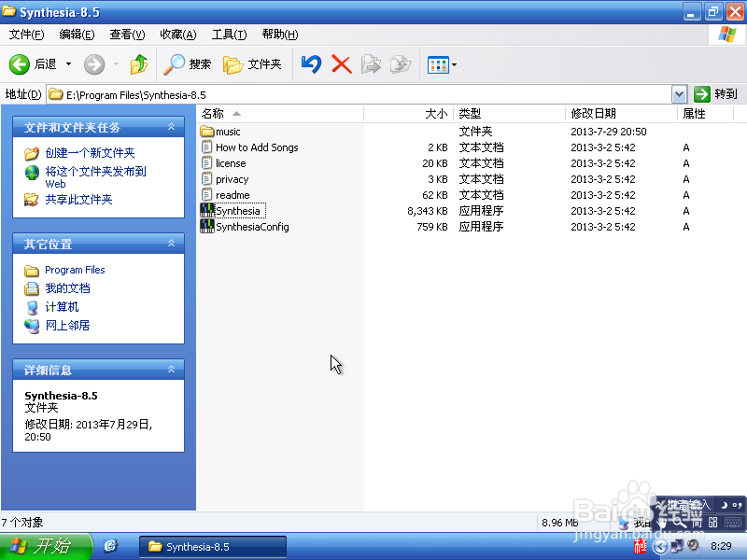The width and height of the screenshot is (747, 560).
Task: Open My Documents link in sidebar
Action: (67, 288)
